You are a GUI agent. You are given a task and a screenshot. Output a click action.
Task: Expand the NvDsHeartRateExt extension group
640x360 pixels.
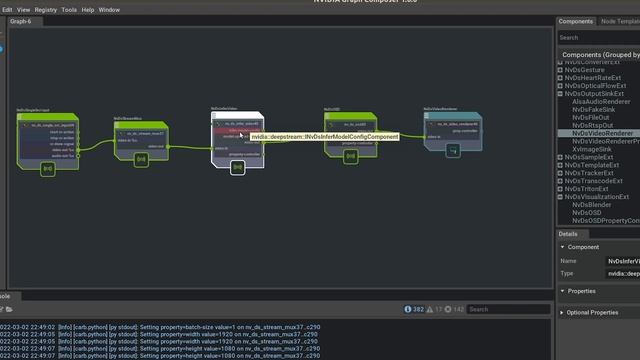tap(560, 78)
